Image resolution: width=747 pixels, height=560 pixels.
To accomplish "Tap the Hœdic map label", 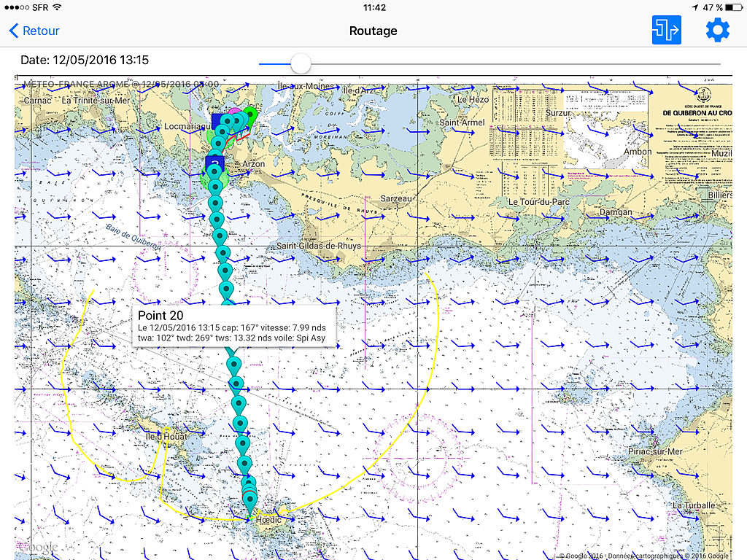I will 268,519.
